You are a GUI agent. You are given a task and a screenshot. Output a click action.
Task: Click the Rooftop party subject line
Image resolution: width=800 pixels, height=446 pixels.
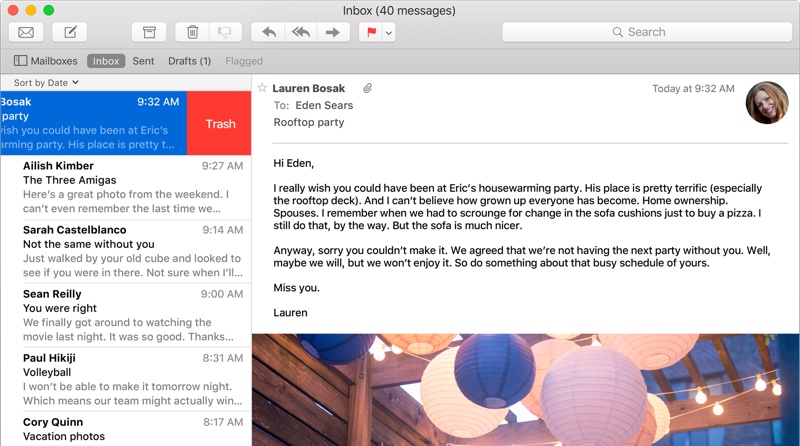pyautogui.click(x=309, y=122)
